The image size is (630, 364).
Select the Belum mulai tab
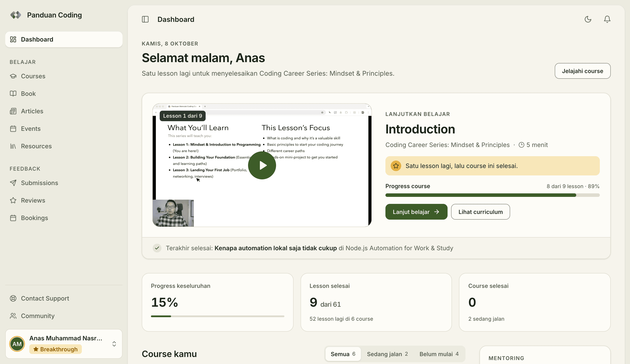click(x=439, y=354)
